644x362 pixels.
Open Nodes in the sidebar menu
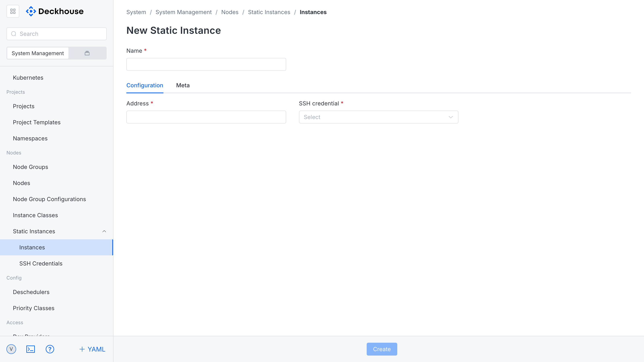click(x=57, y=183)
